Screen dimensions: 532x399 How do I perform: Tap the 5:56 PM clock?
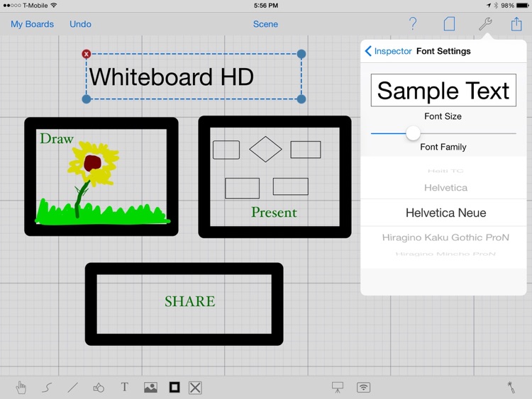point(266,6)
